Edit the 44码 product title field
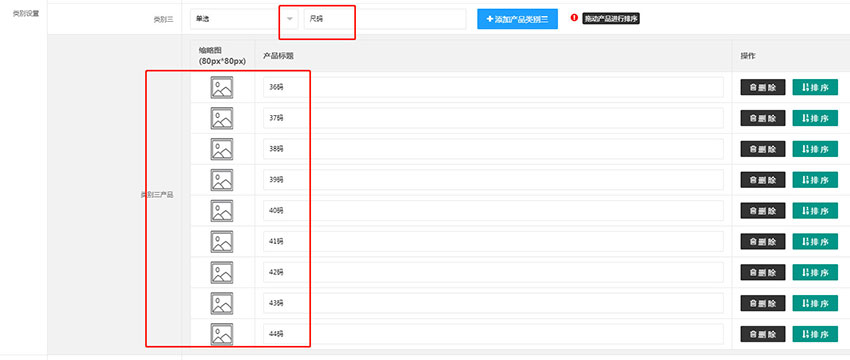 click(x=493, y=334)
